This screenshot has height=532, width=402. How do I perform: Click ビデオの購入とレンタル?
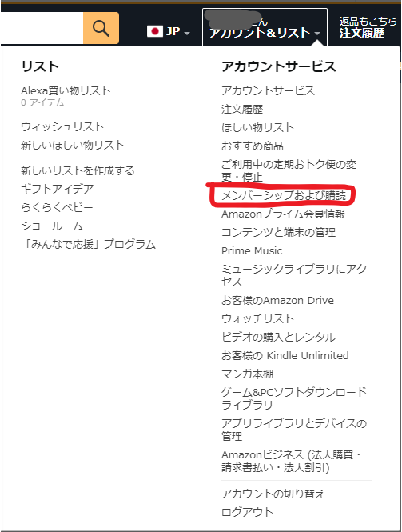[x=279, y=337]
